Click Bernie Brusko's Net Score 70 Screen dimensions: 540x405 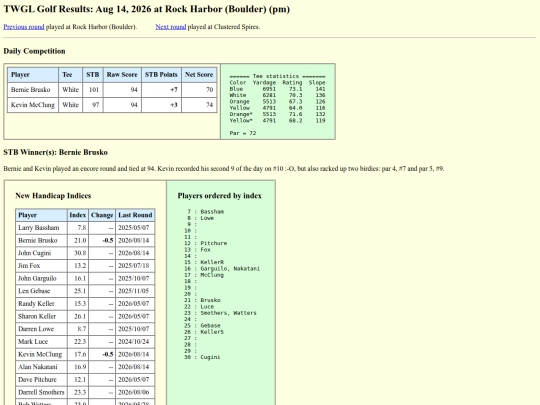[x=210, y=90]
